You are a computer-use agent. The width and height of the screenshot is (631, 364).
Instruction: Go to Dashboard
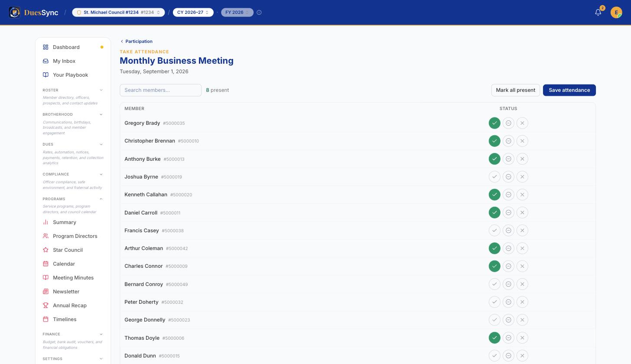73,47
